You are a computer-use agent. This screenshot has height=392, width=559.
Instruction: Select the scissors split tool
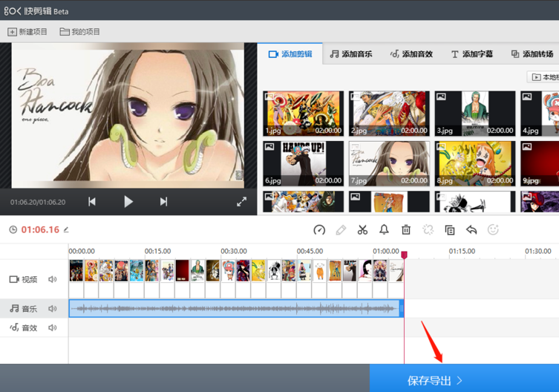click(x=362, y=230)
